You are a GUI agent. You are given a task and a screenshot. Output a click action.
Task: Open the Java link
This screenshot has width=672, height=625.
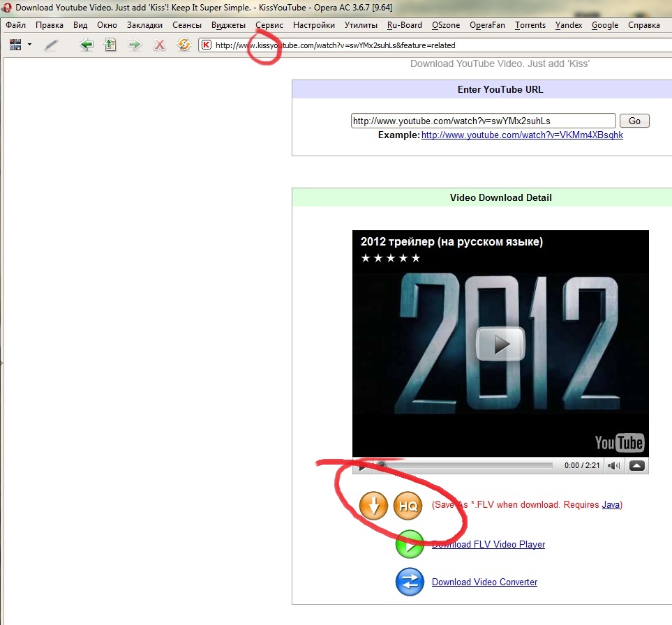coord(611,505)
